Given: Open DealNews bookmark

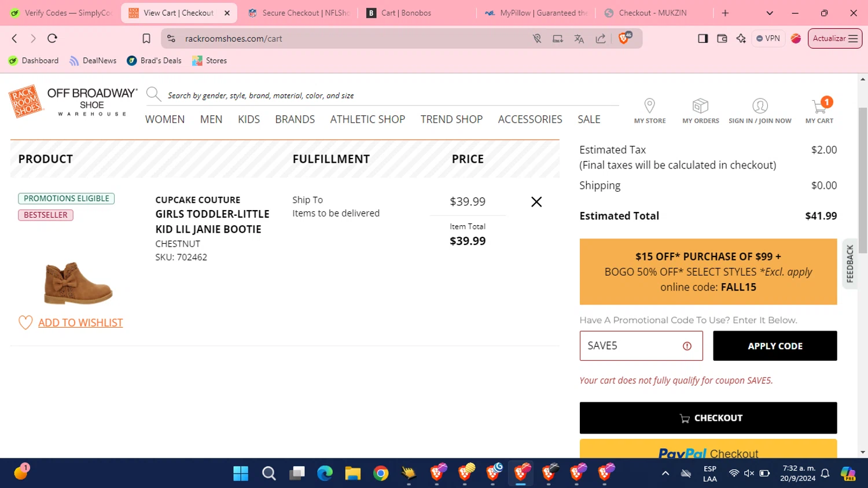Looking at the screenshot, I should point(93,61).
